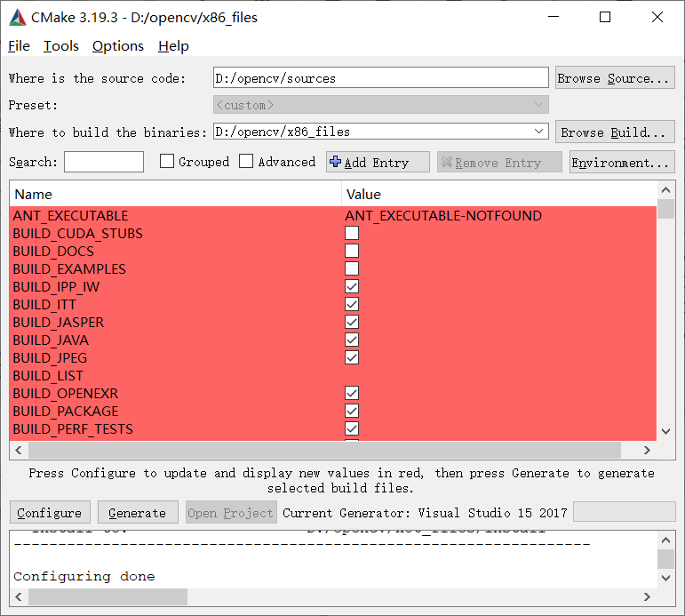Open the Tools menu
Viewport: 685px width, 616px height.
61,46
